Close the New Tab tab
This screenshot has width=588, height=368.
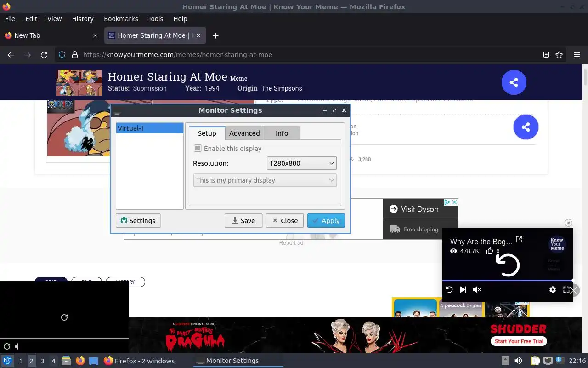coord(95,35)
